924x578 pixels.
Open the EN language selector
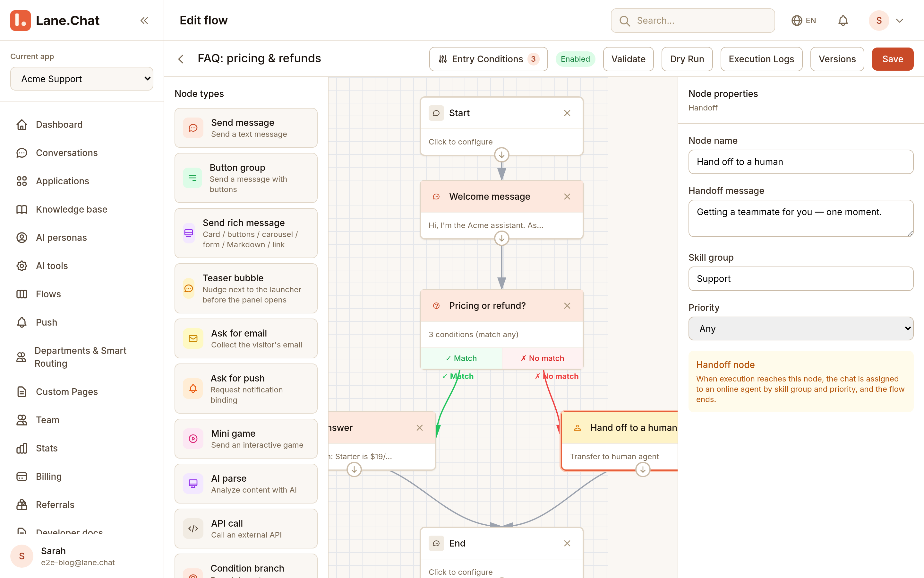coord(804,21)
